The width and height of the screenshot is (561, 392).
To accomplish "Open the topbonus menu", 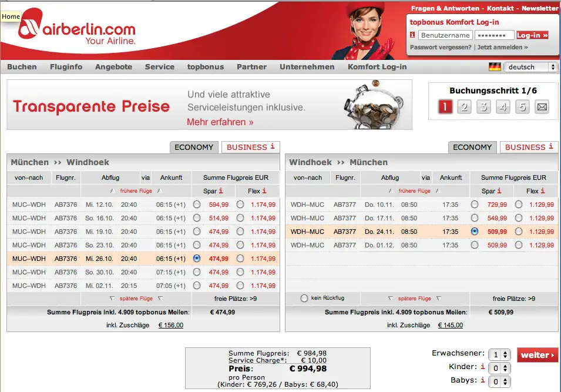I will click(206, 67).
